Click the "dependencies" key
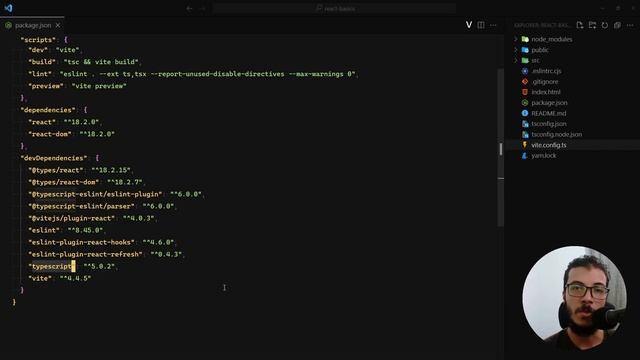Viewport: 640px width, 360px height. point(48,110)
